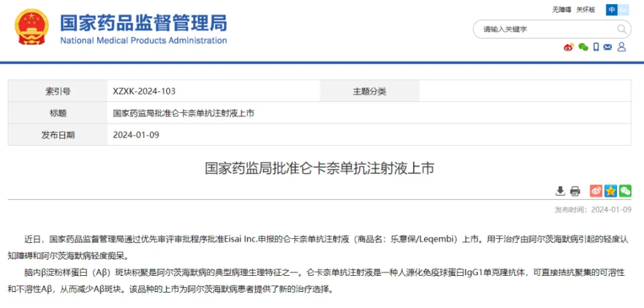Share article via green WeChat button

625,191
